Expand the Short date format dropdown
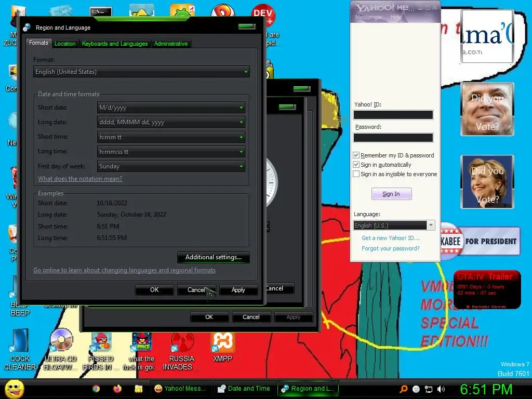Image resolution: width=532 pixels, height=399 pixels. pos(171,108)
